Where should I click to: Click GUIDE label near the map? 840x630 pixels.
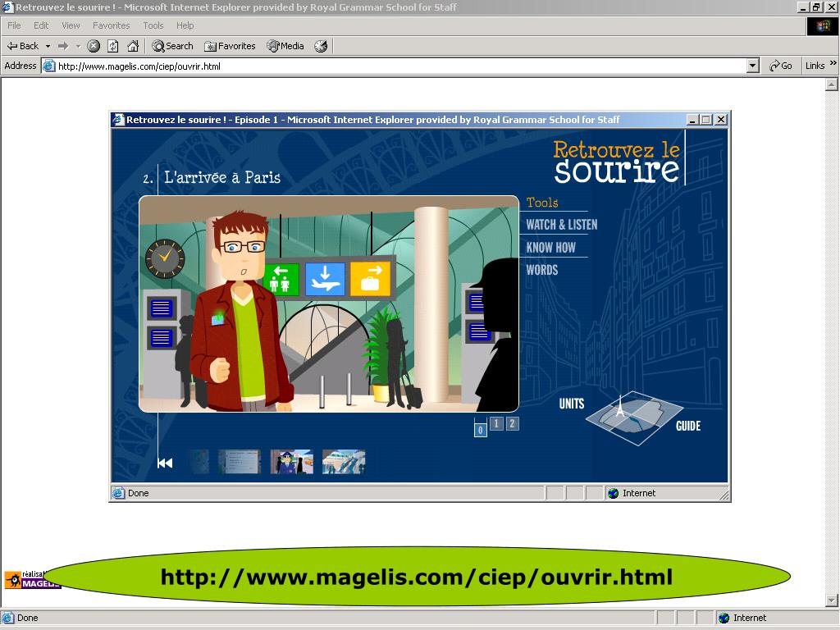[x=688, y=426]
